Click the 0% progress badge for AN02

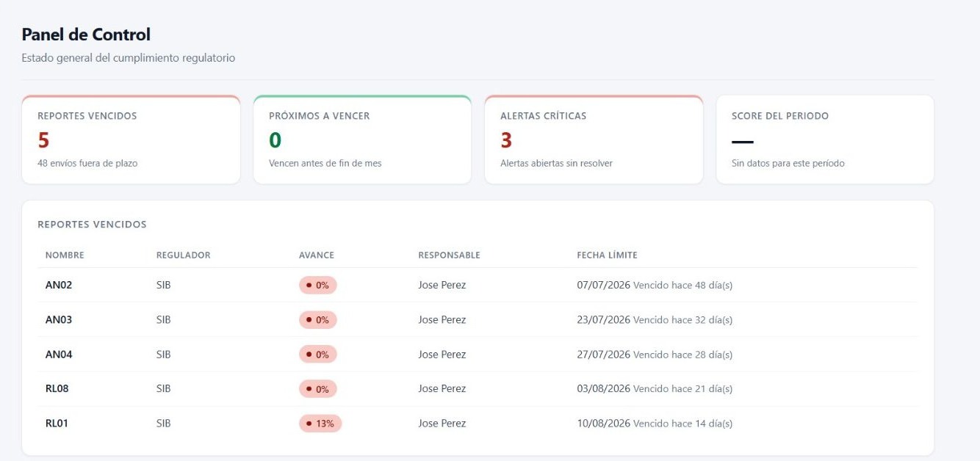[317, 285]
